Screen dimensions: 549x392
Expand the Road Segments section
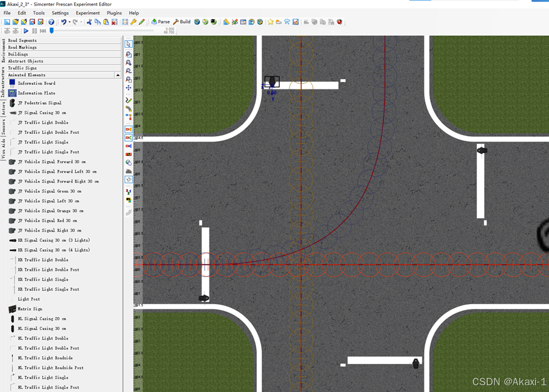coord(64,40)
